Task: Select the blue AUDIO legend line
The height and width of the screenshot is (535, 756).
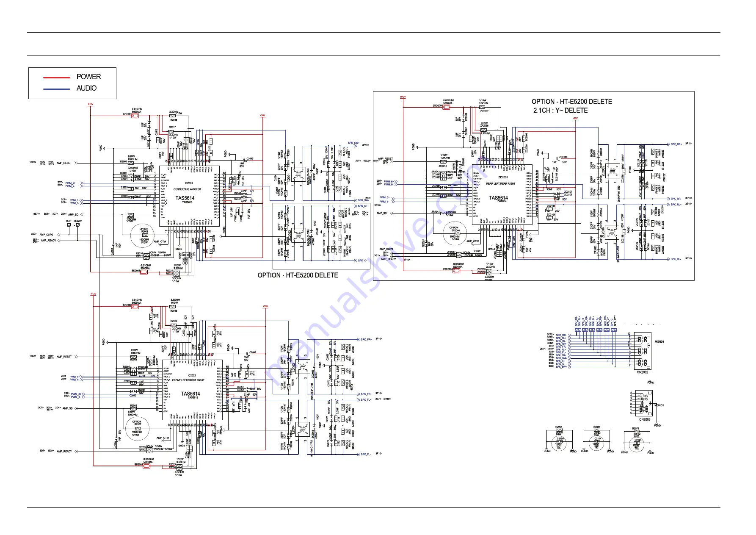Action: [x=57, y=89]
